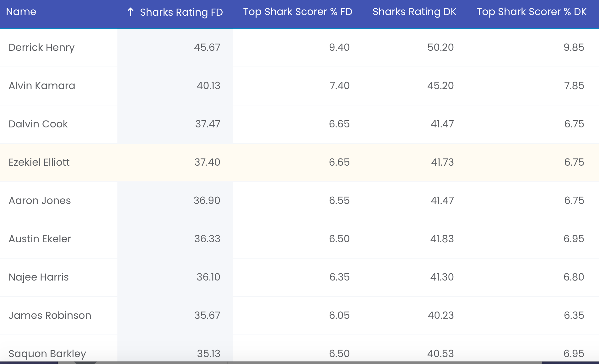Select Aaron Jones player name

(x=40, y=201)
